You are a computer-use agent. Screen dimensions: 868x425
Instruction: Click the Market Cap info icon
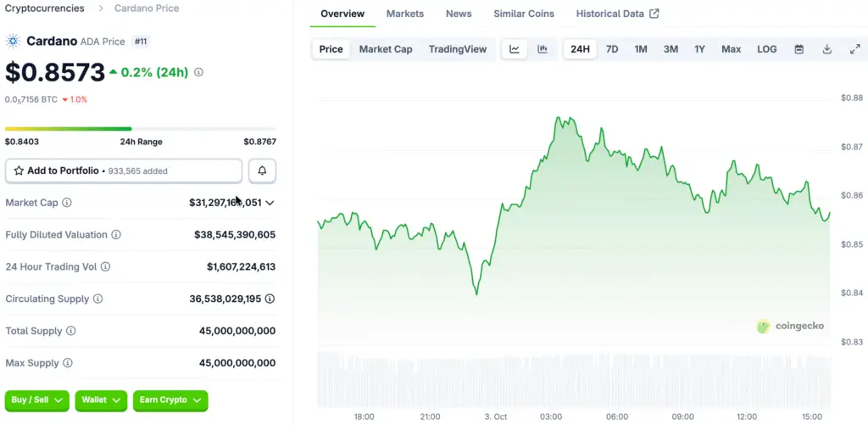point(67,203)
